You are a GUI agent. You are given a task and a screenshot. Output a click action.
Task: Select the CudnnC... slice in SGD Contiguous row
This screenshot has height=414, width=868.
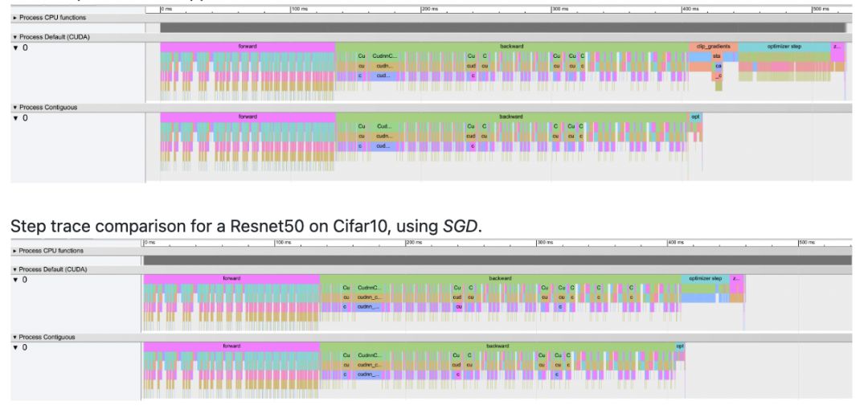[x=369, y=356]
